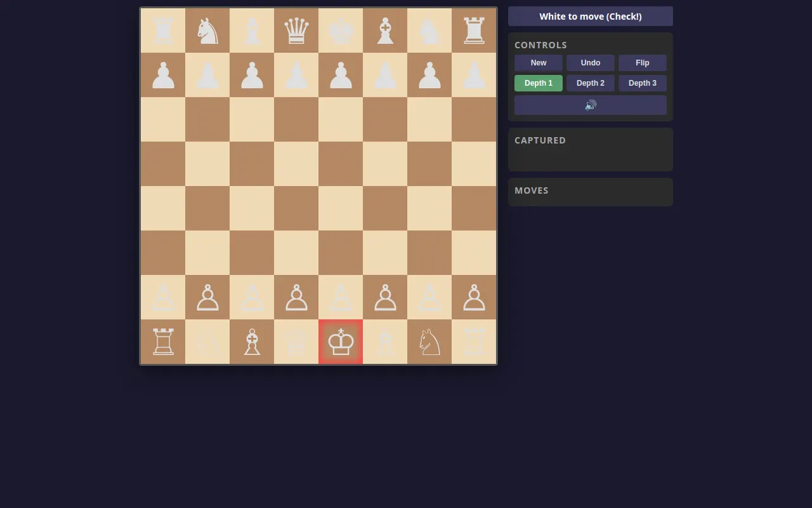The height and width of the screenshot is (508, 812).
Task: Click the CAPTURED panel heading
Action: tap(540, 140)
